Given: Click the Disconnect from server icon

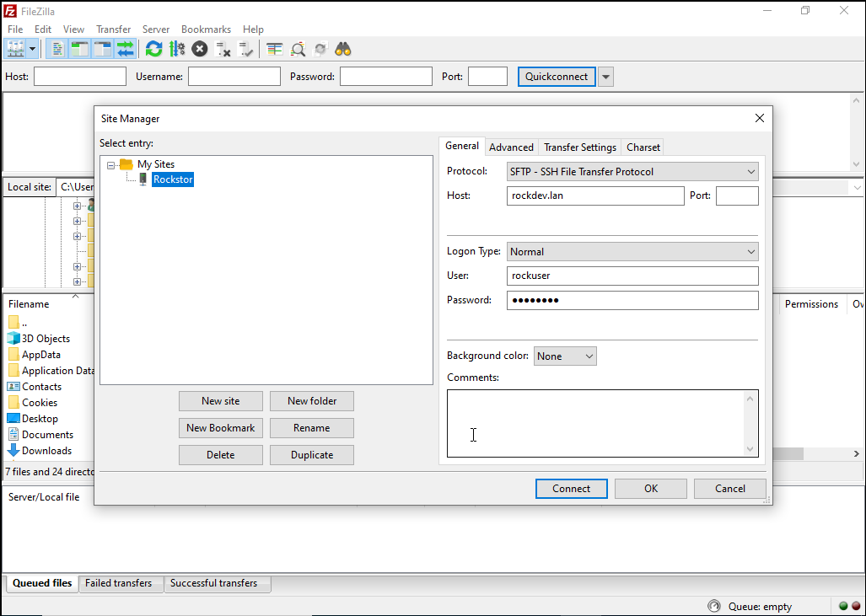Looking at the screenshot, I should tap(223, 49).
